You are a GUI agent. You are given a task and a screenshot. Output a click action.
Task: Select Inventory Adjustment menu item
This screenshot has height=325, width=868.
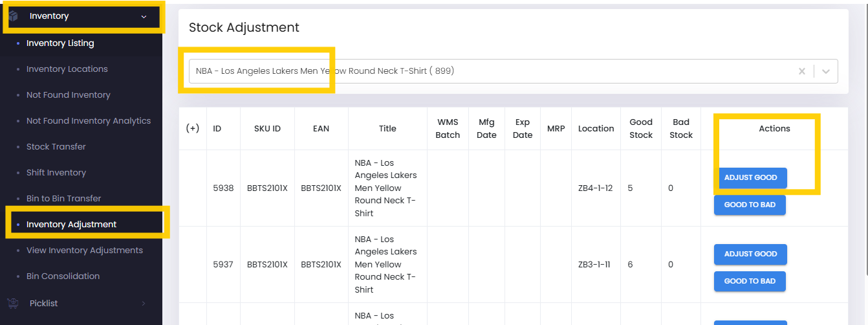[72, 225]
